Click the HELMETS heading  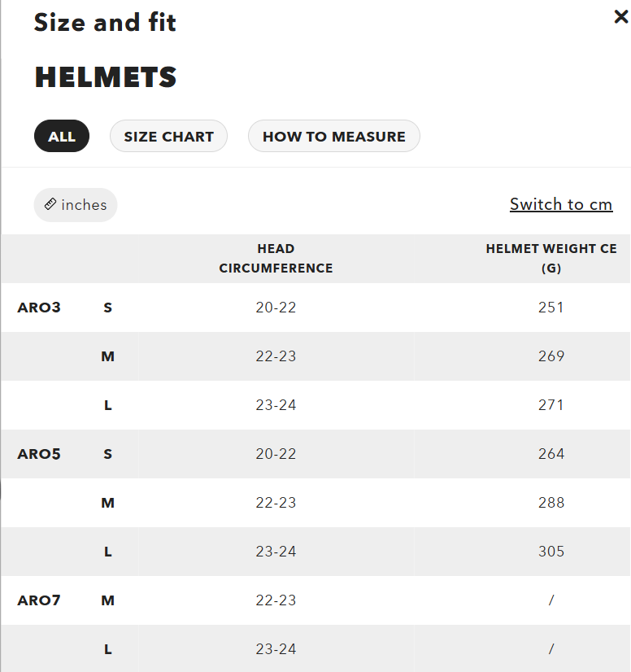pyautogui.click(x=105, y=77)
